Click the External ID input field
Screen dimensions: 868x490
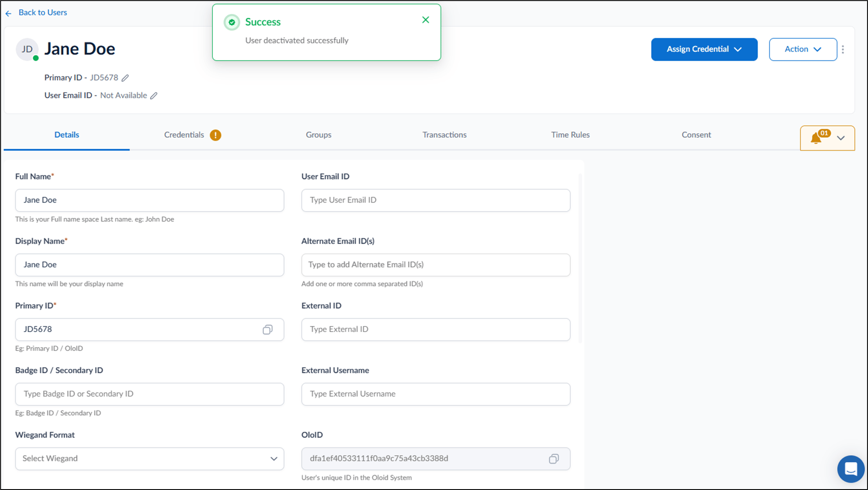pos(436,330)
